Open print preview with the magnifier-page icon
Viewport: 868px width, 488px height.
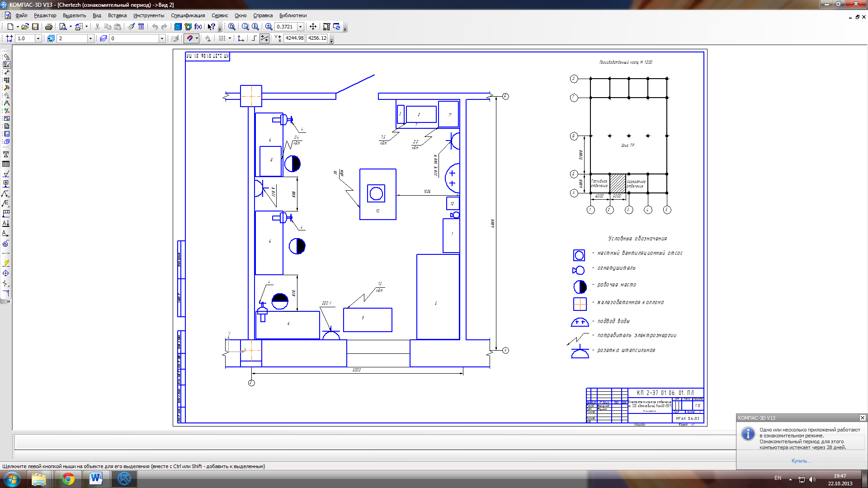click(x=63, y=27)
